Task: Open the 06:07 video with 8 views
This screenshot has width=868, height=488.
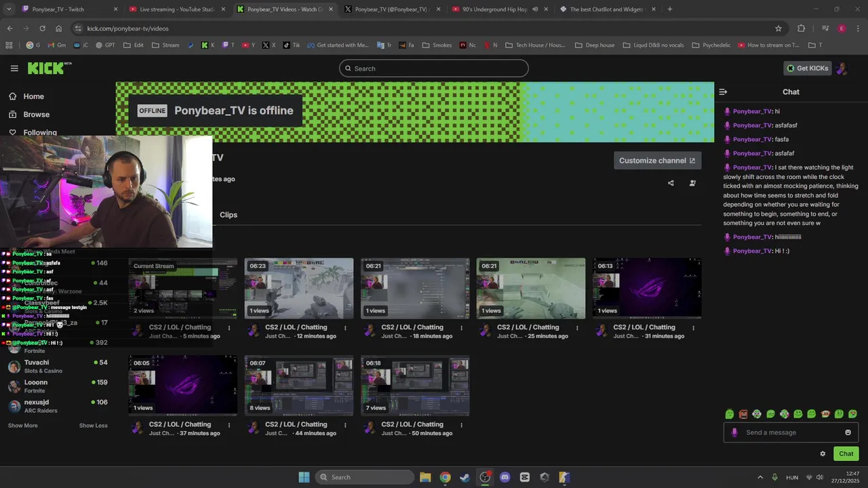Action: (299, 385)
